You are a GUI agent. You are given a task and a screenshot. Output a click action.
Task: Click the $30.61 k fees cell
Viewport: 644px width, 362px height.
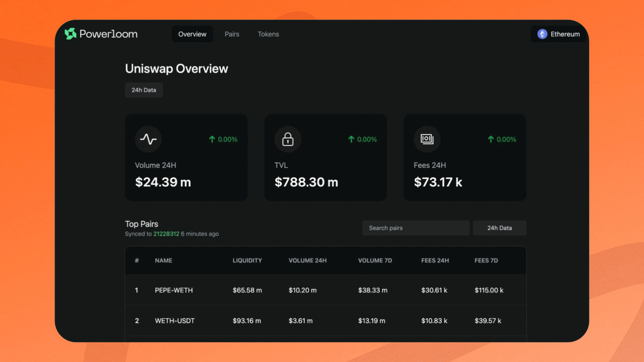(x=434, y=290)
